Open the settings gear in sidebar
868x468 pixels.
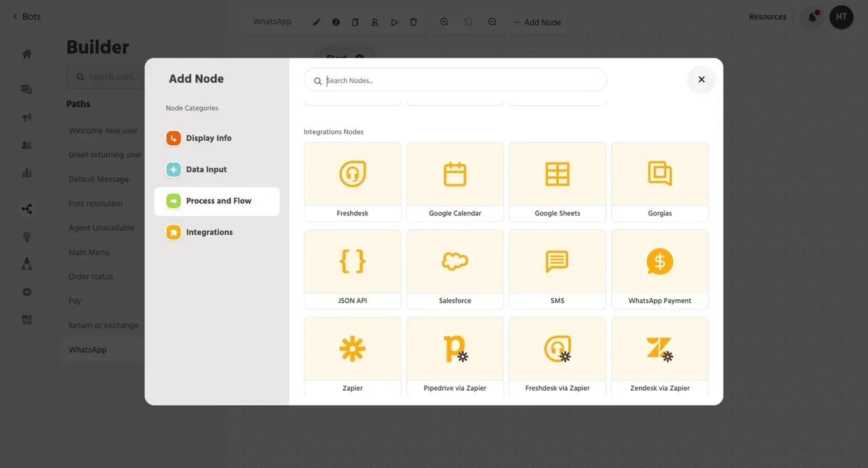coord(27,292)
